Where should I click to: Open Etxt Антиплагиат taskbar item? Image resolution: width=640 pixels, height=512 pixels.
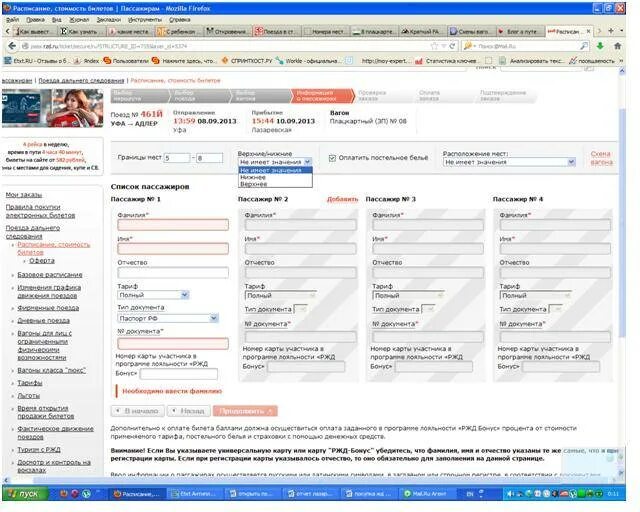[196, 494]
